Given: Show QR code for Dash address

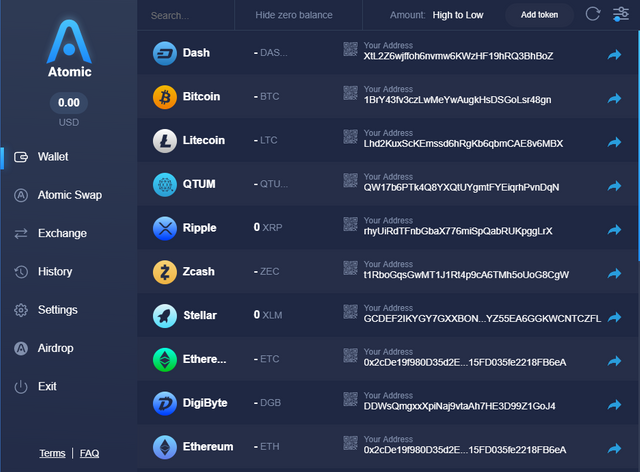Looking at the screenshot, I should point(351,49).
